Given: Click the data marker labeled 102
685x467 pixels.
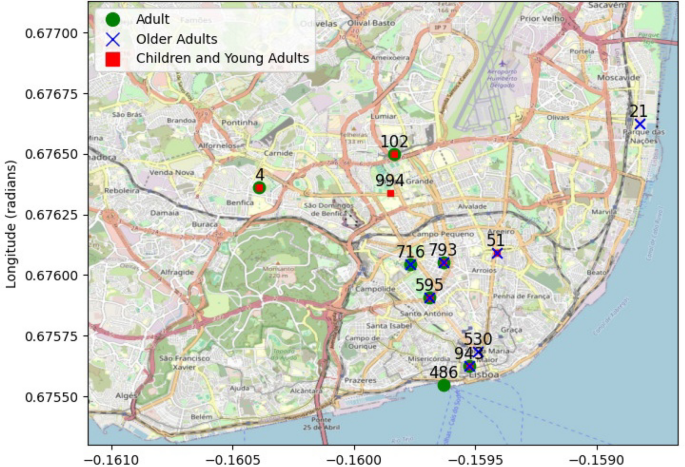Looking at the screenshot, I should 395,154.
